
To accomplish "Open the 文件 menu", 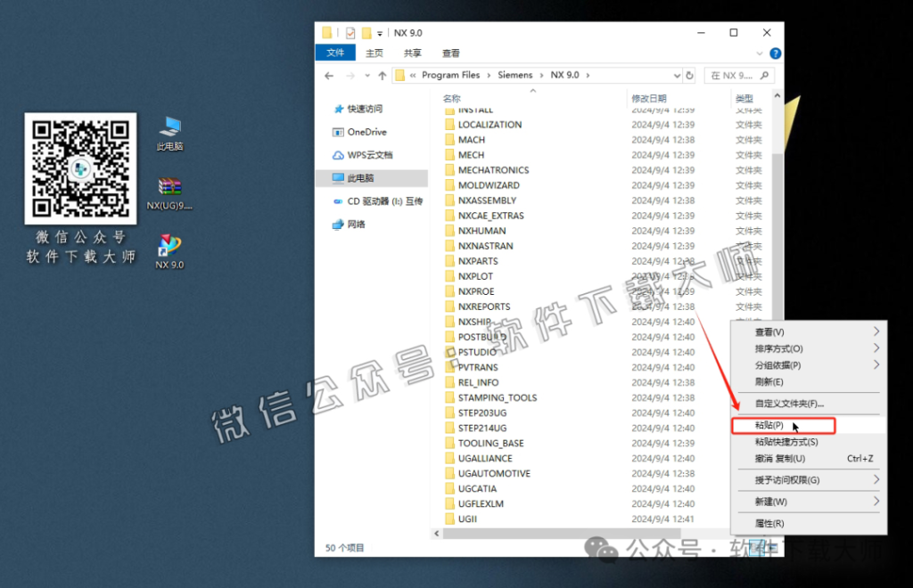I will [334, 53].
